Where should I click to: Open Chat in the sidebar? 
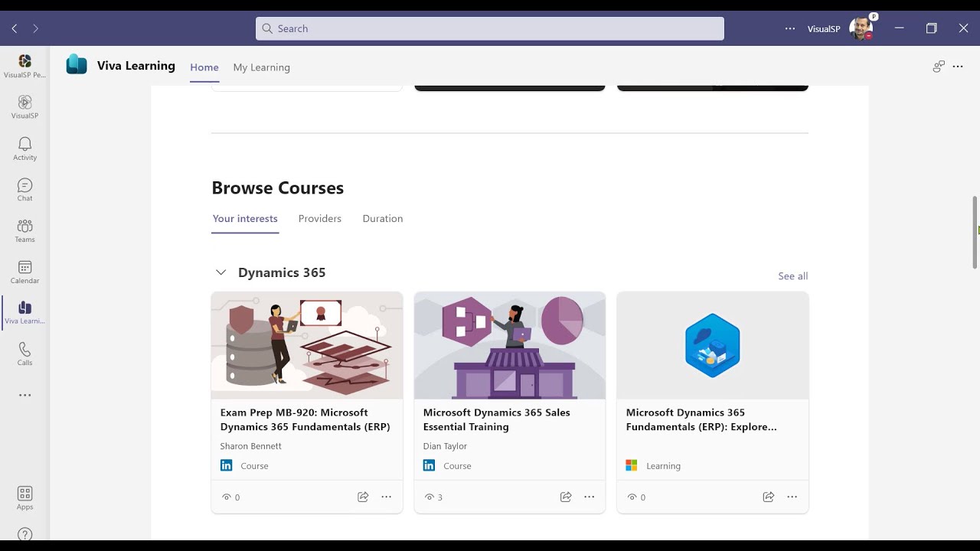[24, 190]
